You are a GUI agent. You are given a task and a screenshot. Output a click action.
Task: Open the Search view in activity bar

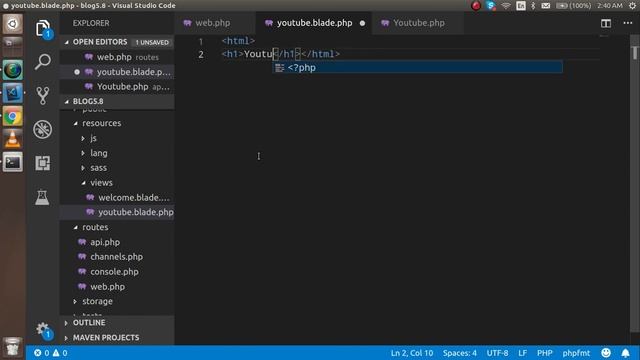click(x=43, y=62)
